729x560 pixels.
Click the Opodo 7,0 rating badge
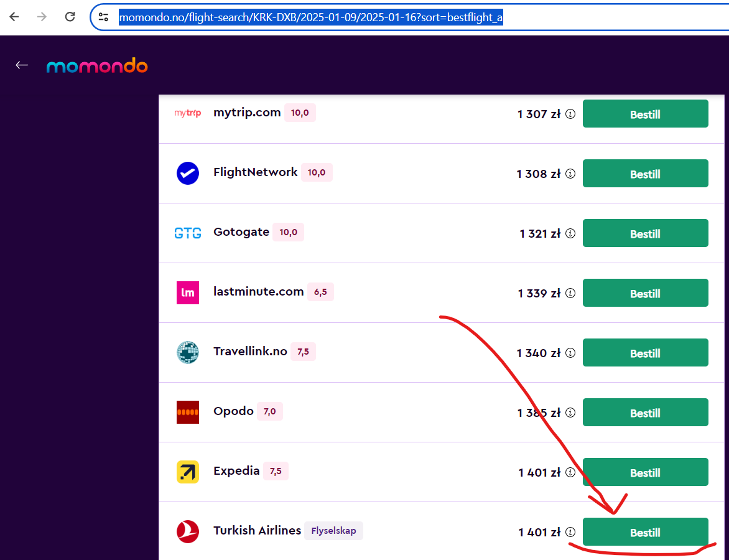270,411
